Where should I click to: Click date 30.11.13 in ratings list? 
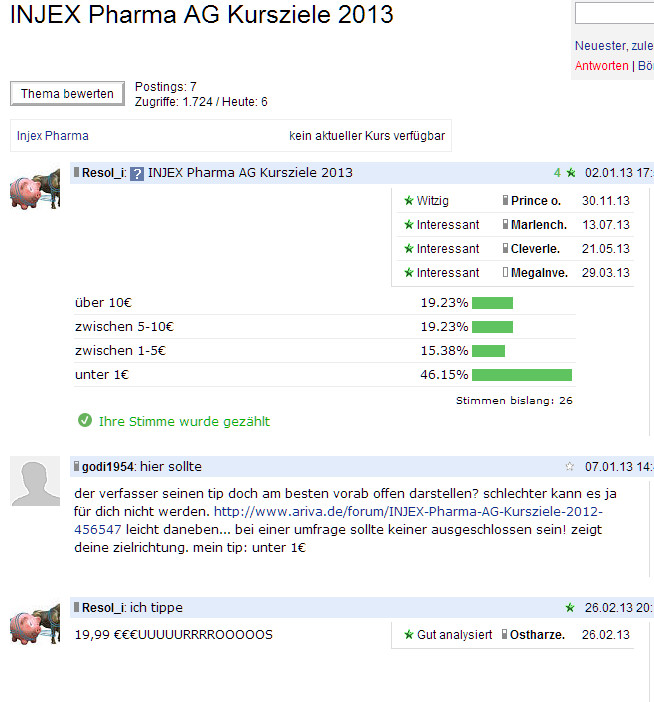(606, 201)
